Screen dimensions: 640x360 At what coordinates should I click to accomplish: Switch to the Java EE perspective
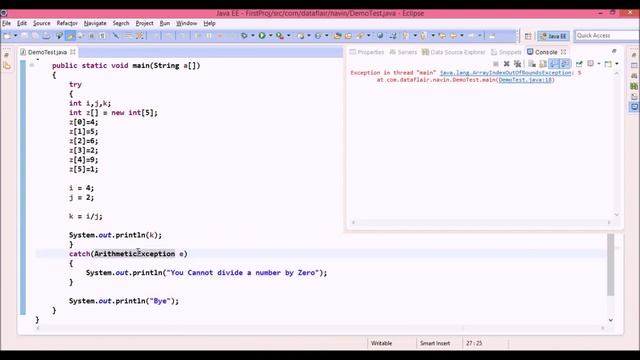[x=553, y=36]
